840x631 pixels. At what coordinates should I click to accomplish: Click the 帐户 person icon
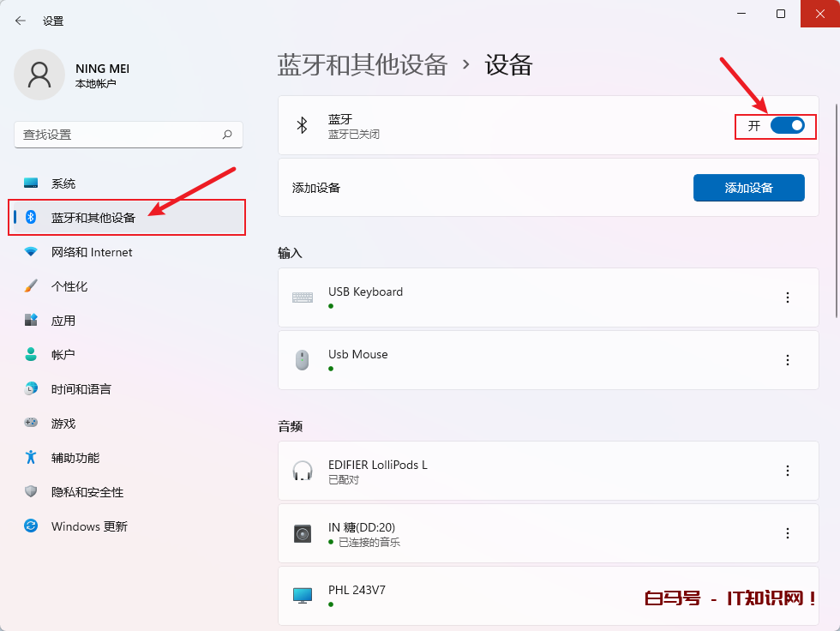point(31,355)
